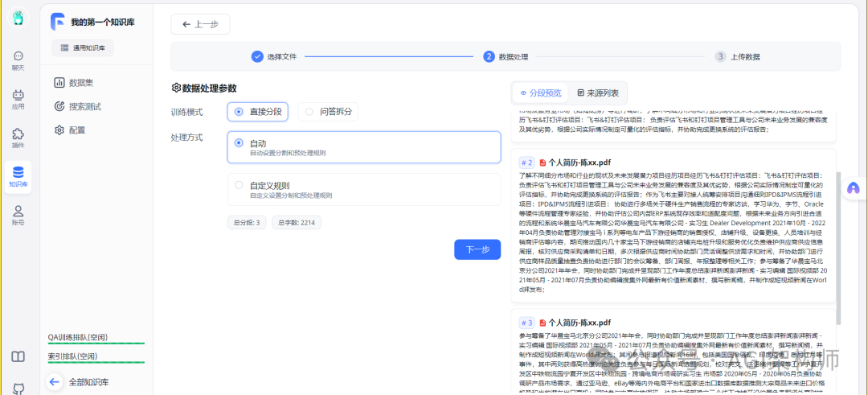Select 问答拆分 training mode
The image size is (868, 395).
point(328,112)
